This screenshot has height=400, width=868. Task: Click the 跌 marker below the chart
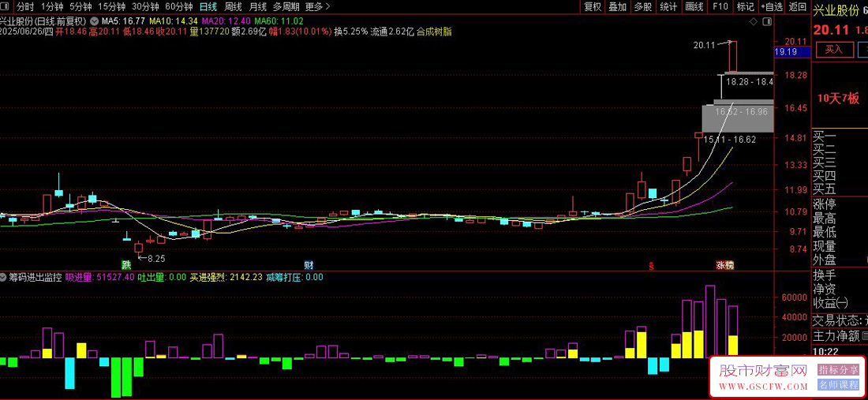click(x=127, y=264)
